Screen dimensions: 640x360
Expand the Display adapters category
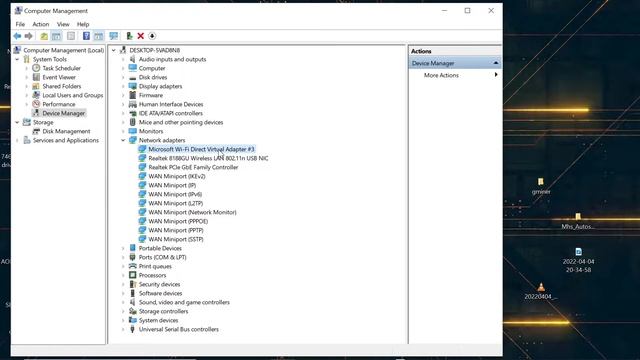tap(123, 86)
